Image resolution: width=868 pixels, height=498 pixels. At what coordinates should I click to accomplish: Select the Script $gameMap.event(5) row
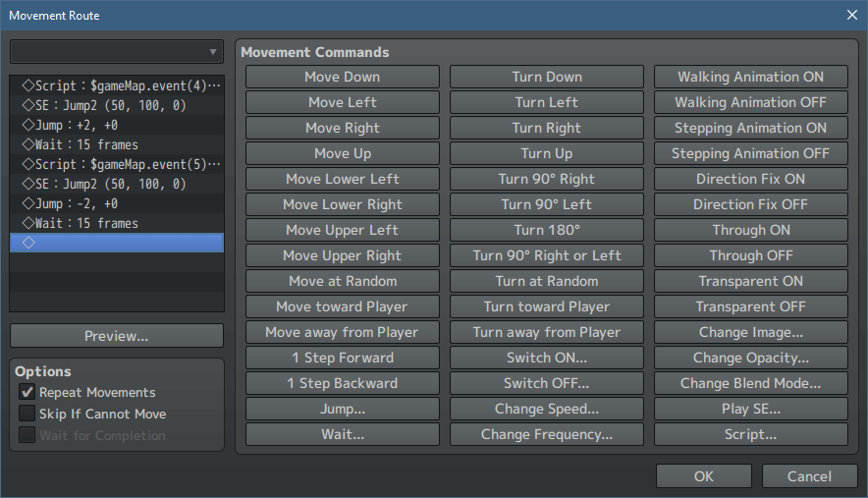117,164
